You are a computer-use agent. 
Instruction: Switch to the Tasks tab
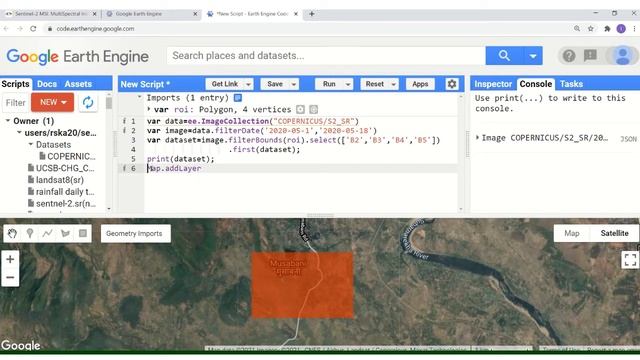(x=571, y=84)
